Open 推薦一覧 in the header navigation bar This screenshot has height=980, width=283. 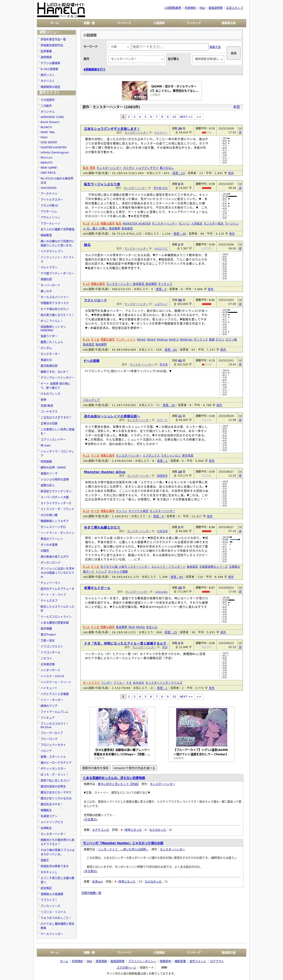(x=89, y=23)
